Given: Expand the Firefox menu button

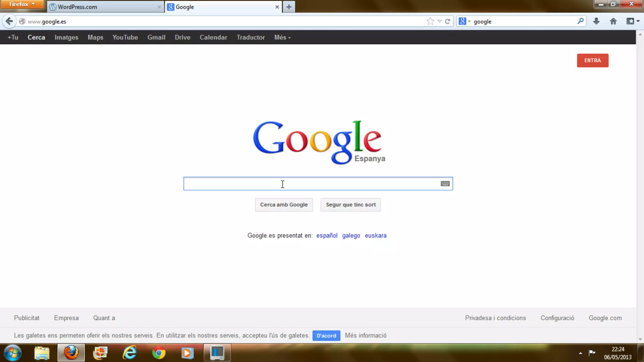Looking at the screenshot, I should click(x=22, y=4).
